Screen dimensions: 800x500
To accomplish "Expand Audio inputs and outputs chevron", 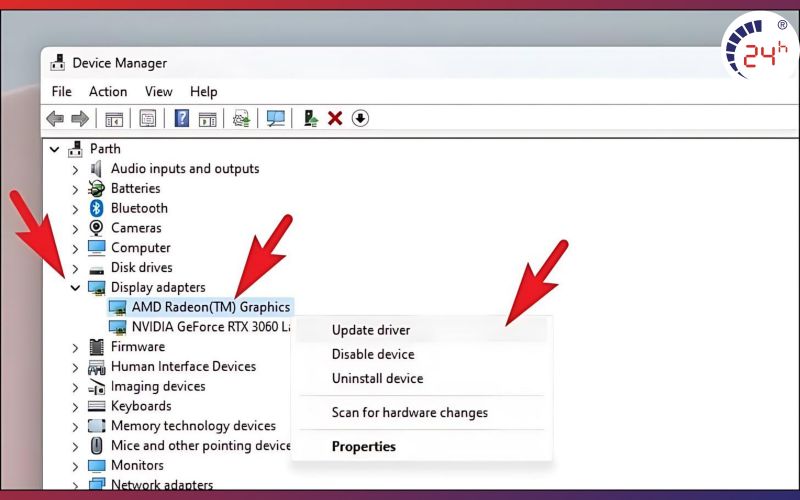I will click(76, 169).
